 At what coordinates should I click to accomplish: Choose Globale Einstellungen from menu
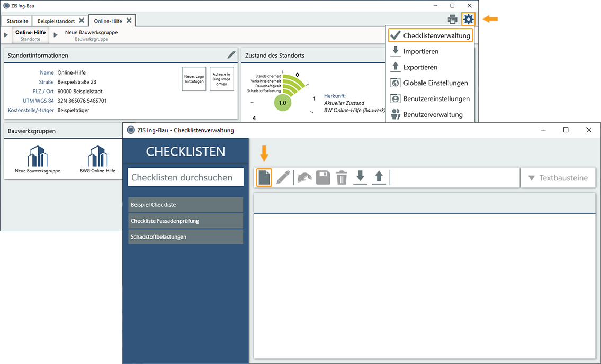(435, 83)
